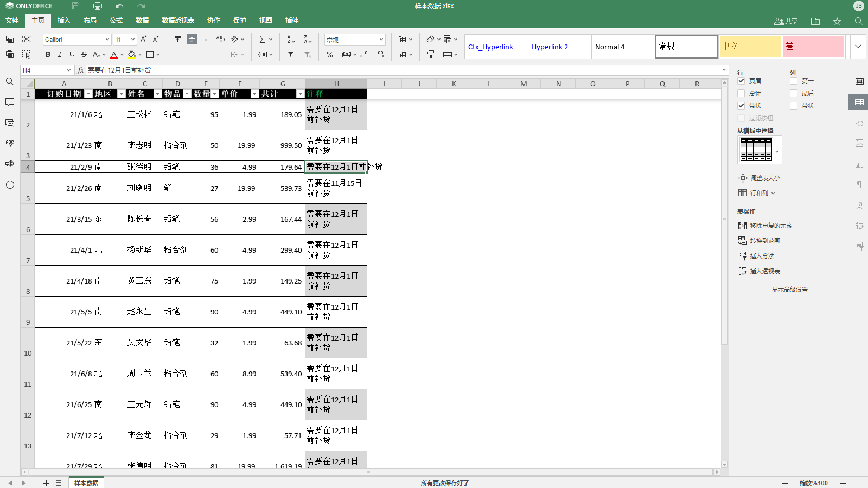This screenshot has width=868, height=488.
Task: Click the increase font size icon
Action: [143, 39]
